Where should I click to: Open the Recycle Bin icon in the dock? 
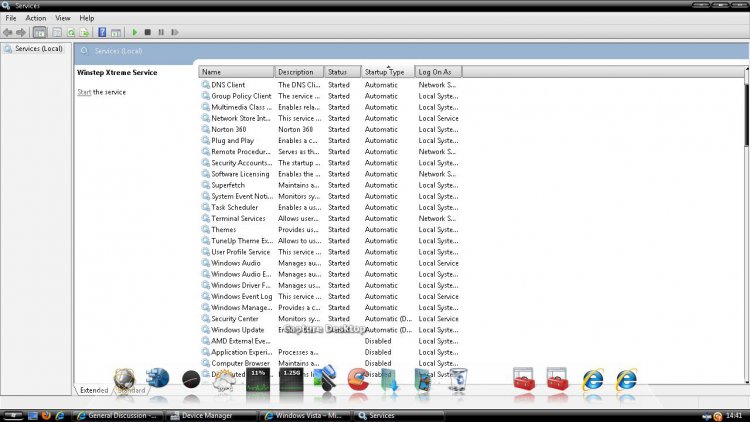pyautogui.click(x=458, y=380)
